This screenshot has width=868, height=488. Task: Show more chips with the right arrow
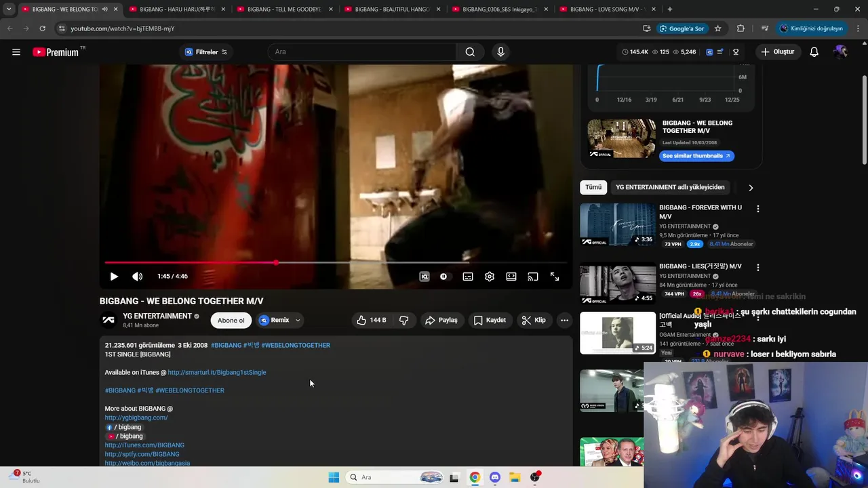750,188
